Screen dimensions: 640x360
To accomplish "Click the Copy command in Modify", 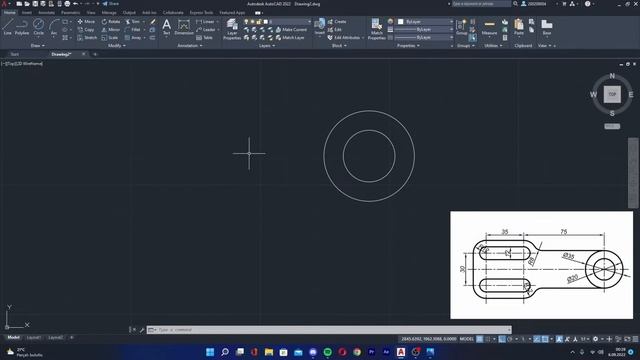I will pyautogui.click(x=86, y=29).
